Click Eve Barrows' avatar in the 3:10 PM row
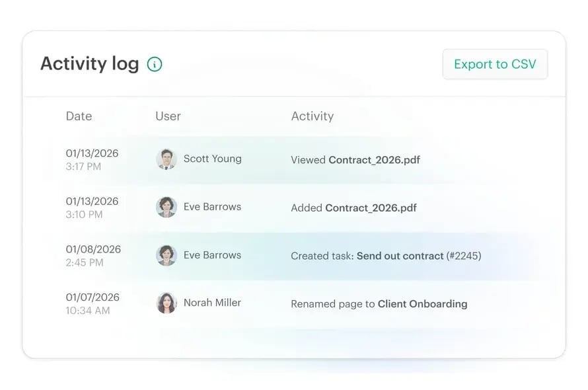The image size is (588, 390). [166, 207]
